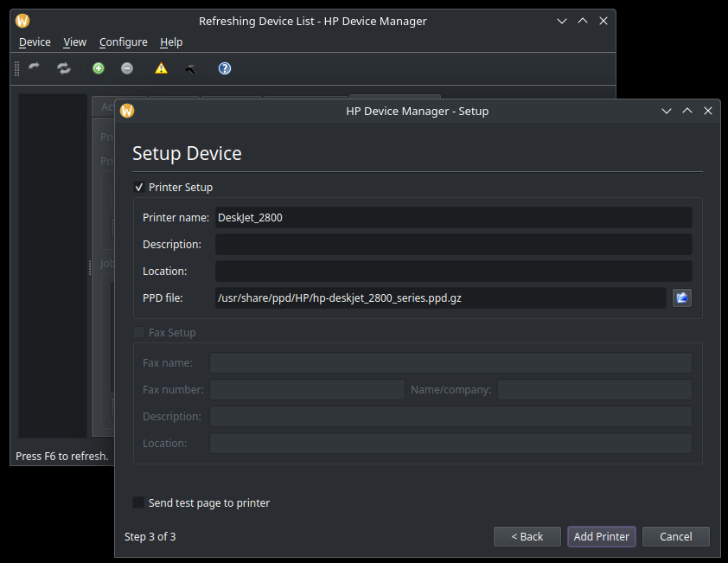Screen dimensions: 728x563
Task: Click the 'Press F6 to refresh.' status text
Action: pyautogui.click(x=61, y=456)
